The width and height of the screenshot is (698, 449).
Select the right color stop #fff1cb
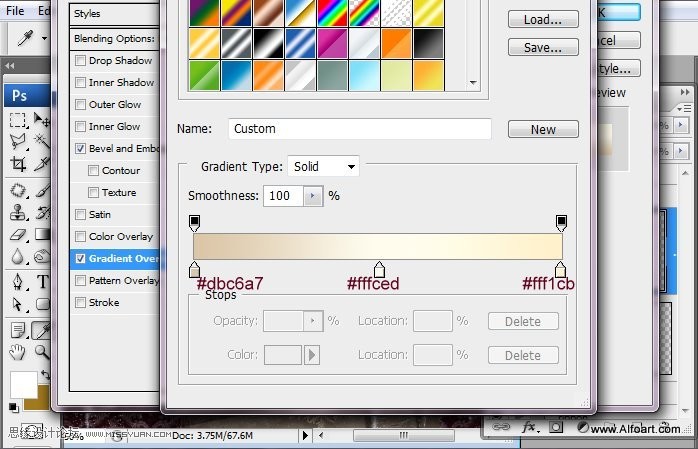(x=560, y=270)
